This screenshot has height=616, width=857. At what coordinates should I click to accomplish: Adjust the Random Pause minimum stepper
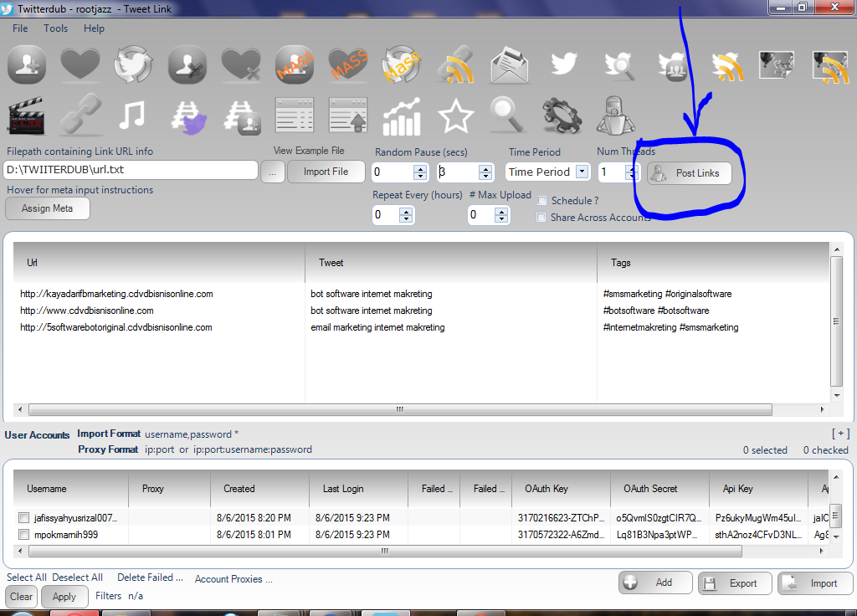click(420, 172)
